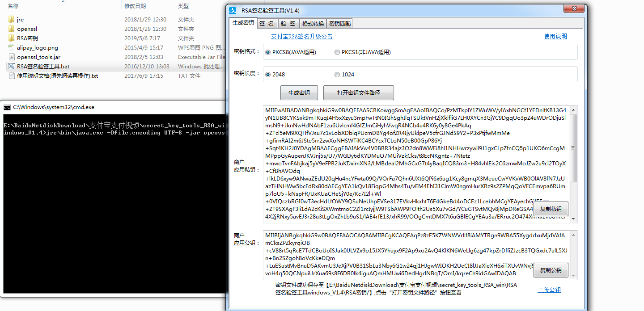Click the Alipay logo in RSA tool title bar
644x311 pixels.
(233, 10)
